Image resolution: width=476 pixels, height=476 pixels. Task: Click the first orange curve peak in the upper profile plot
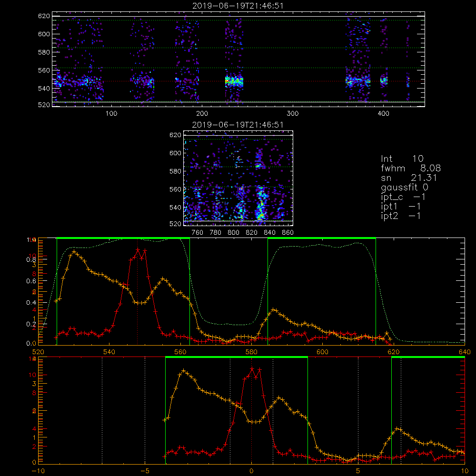(x=74, y=252)
